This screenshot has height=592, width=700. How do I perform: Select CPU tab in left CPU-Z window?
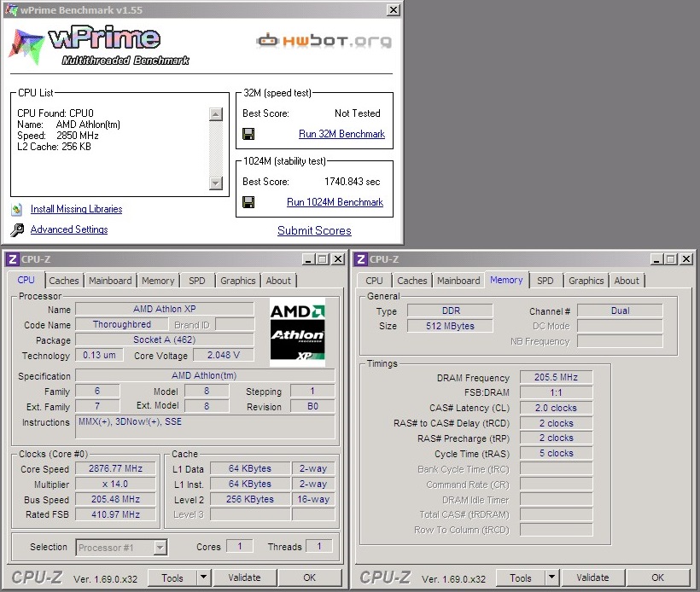click(x=26, y=280)
